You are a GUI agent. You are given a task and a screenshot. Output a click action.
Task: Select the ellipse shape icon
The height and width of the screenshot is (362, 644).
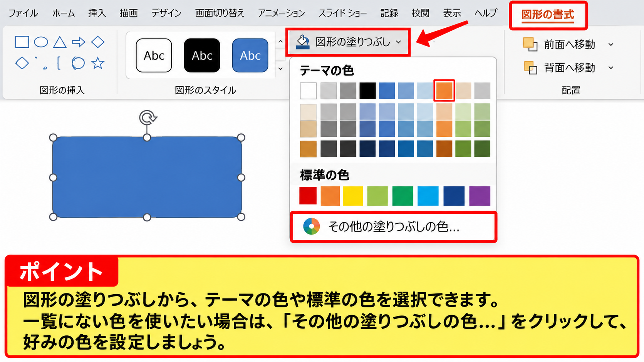coord(41,42)
